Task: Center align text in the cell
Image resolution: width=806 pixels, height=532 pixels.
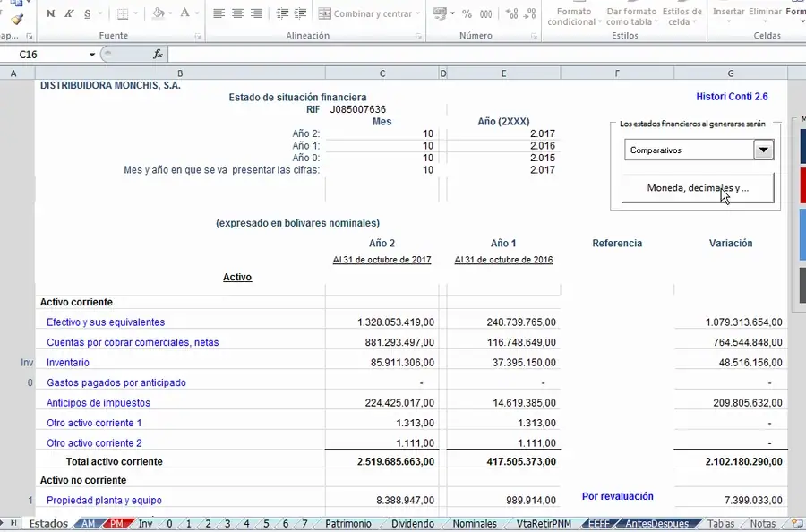Action: point(237,13)
